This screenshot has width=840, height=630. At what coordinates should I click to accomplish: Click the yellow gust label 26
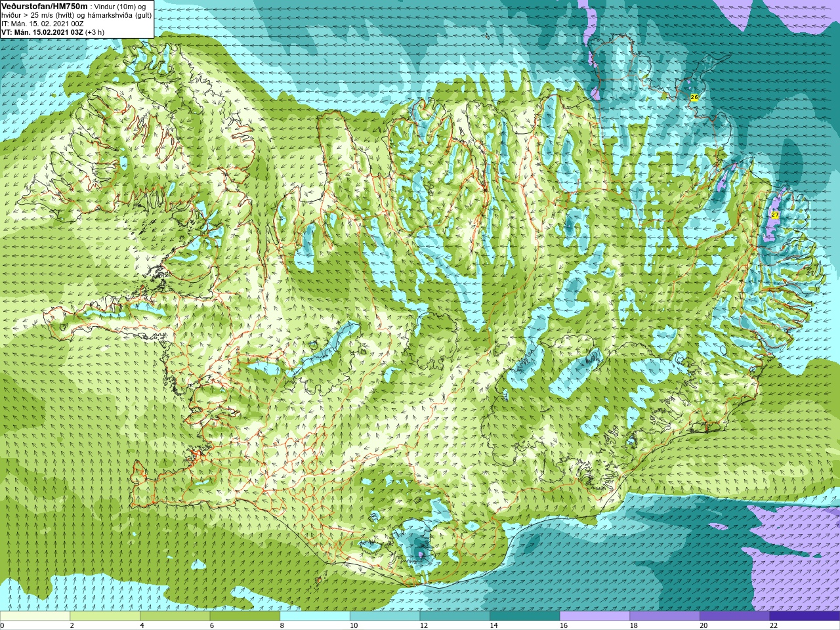click(694, 97)
